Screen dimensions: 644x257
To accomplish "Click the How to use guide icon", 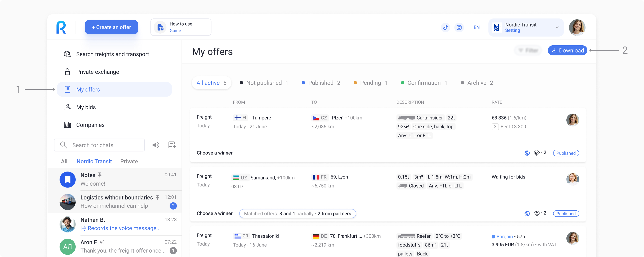I will coord(160,27).
